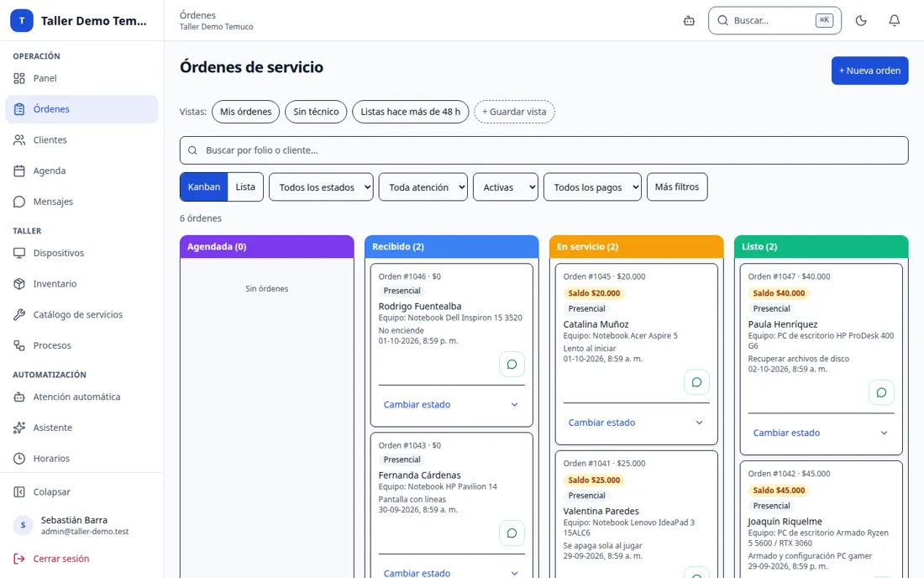Apply Listas hace más de 48 h view

(410, 112)
